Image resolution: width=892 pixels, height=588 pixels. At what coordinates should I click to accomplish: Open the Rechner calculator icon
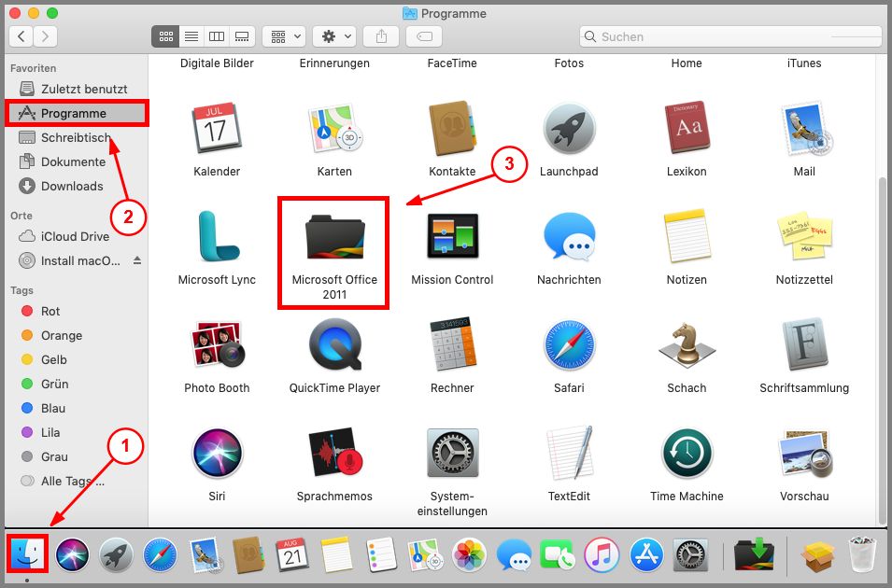click(x=452, y=343)
